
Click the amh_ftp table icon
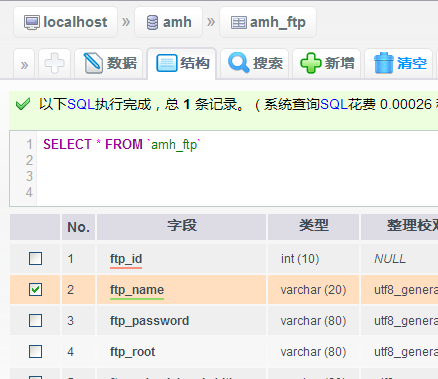[239, 23]
